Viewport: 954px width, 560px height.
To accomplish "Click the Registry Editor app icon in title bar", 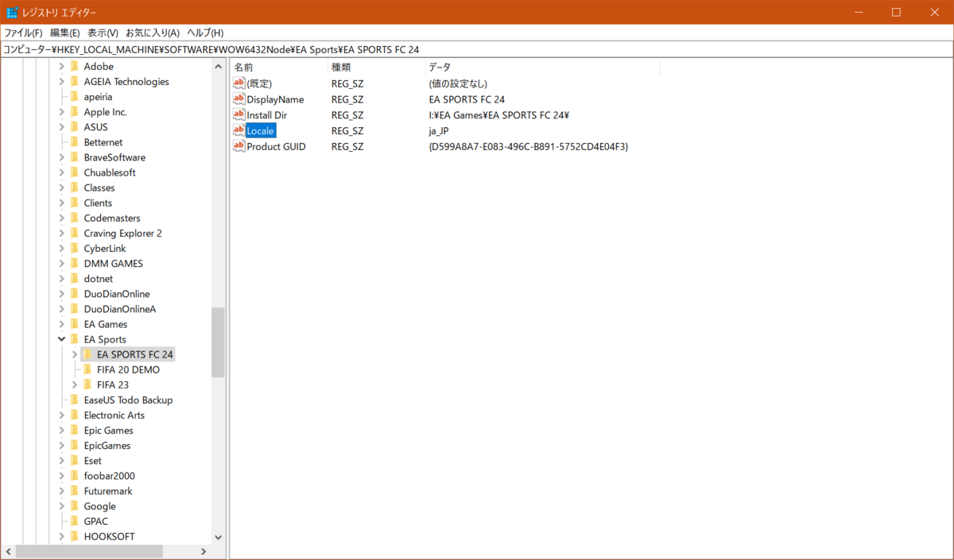I will [x=13, y=12].
